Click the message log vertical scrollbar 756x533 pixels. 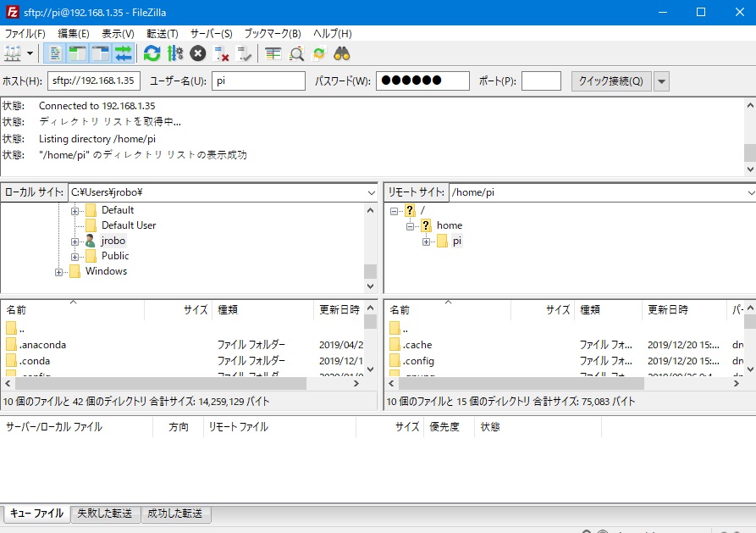750,137
